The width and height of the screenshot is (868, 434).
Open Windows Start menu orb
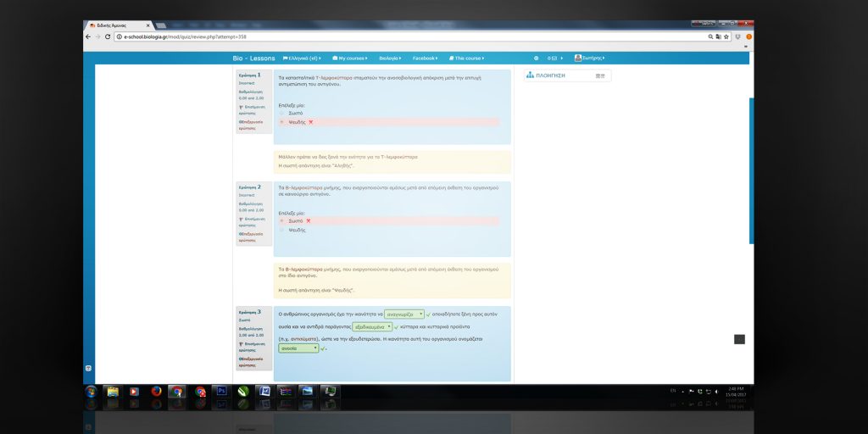point(91,392)
